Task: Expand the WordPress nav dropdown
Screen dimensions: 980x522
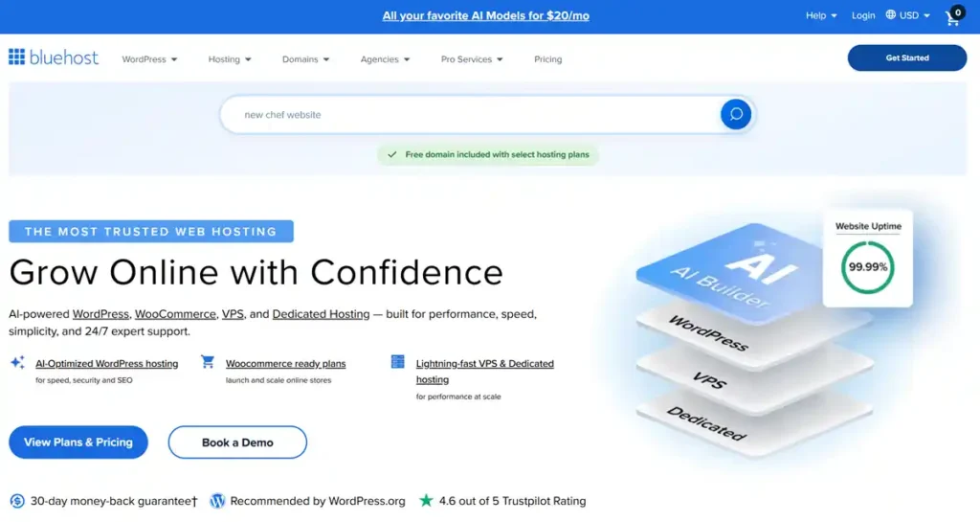Action: tap(149, 59)
